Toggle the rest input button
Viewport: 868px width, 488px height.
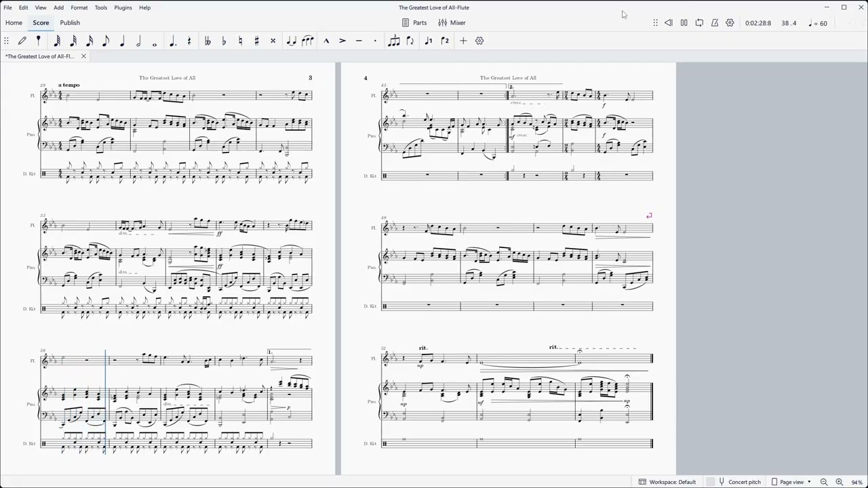[x=189, y=41]
